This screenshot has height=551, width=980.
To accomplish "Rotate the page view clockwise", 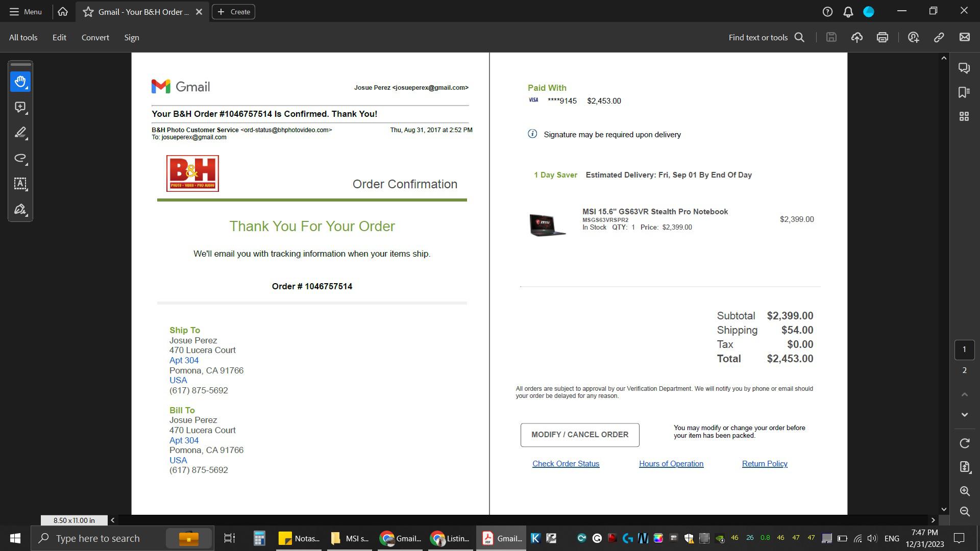I will point(965,443).
